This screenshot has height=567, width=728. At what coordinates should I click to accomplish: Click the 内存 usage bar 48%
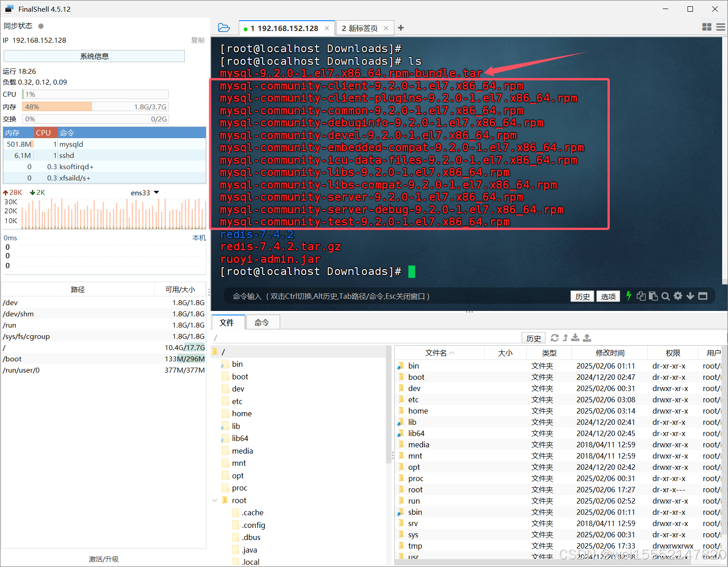(x=95, y=107)
